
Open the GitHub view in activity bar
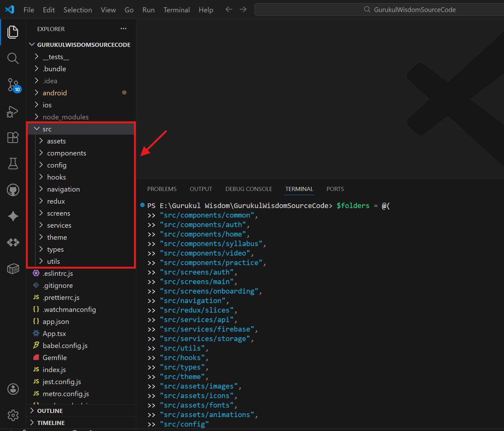point(13,190)
